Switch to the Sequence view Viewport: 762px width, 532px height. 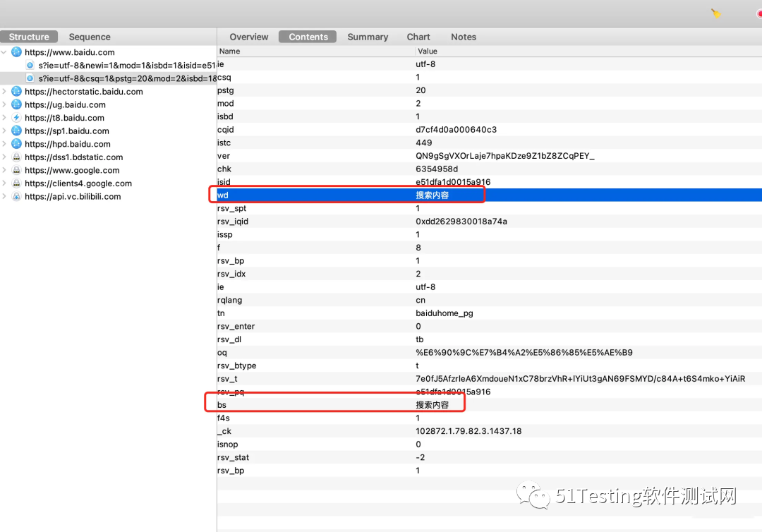tap(90, 37)
